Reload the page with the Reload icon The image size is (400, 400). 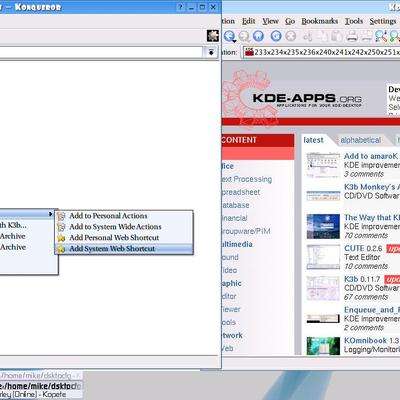(x=276, y=36)
